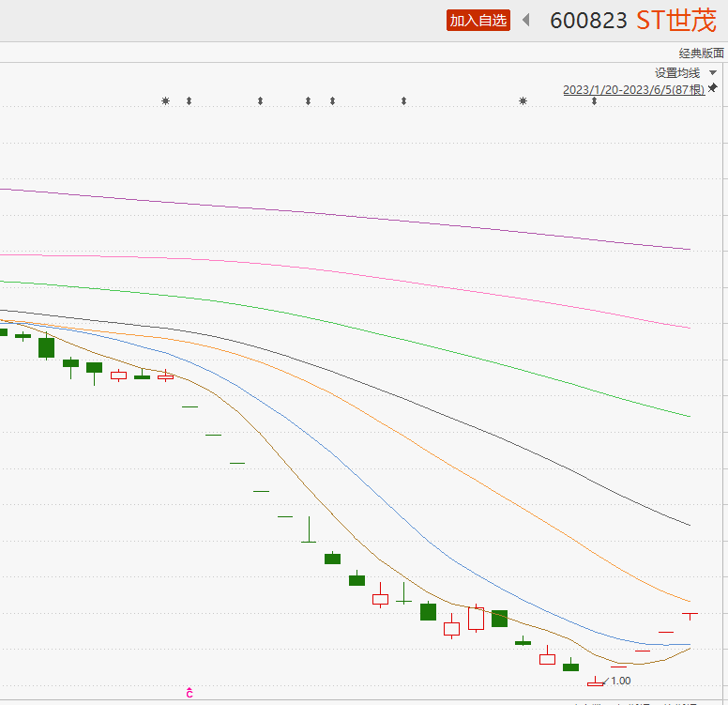728x705 pixels.
Task: Select the stock code 600823
Action: pos(588,21)
